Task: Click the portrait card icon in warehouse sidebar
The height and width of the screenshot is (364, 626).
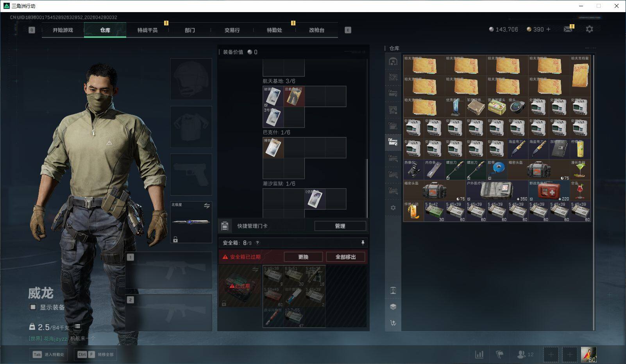Action: 393,291
